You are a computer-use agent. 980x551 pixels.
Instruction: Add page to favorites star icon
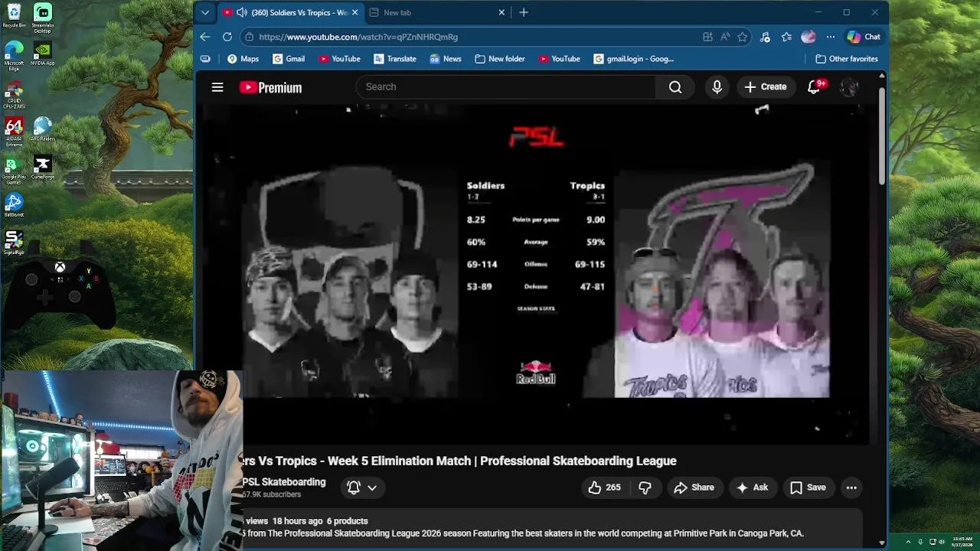pos(742,37)
